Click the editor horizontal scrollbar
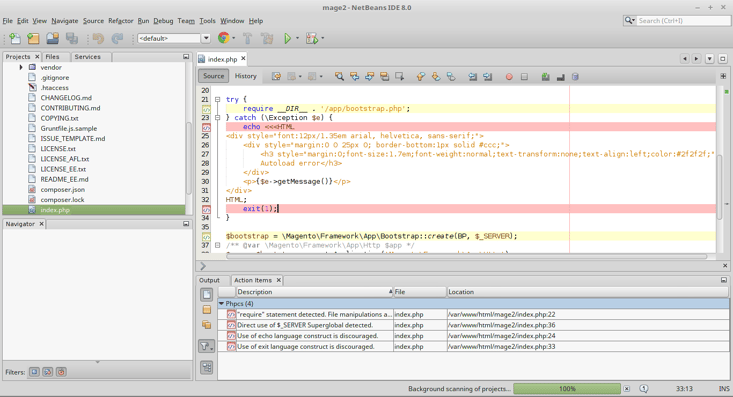The width and height of the screenshot is (733, 397). coord(467,256)
